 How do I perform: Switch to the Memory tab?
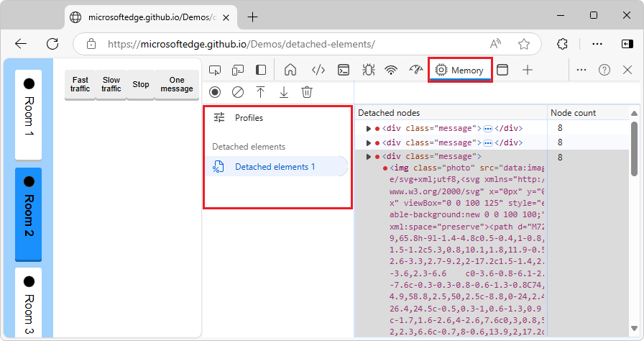tap(460, 71)
